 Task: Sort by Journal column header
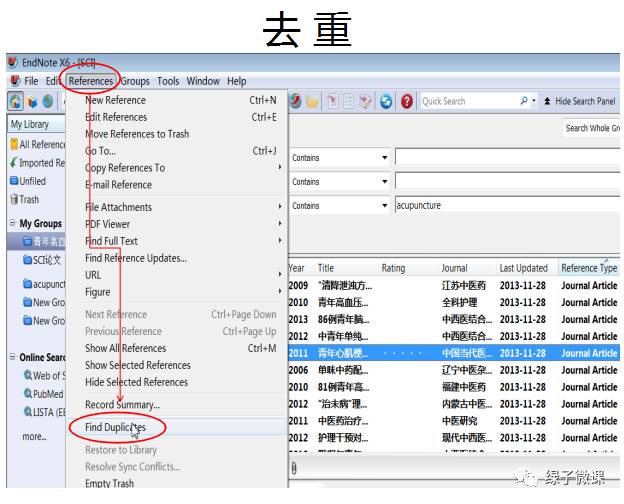click(454, 268)
